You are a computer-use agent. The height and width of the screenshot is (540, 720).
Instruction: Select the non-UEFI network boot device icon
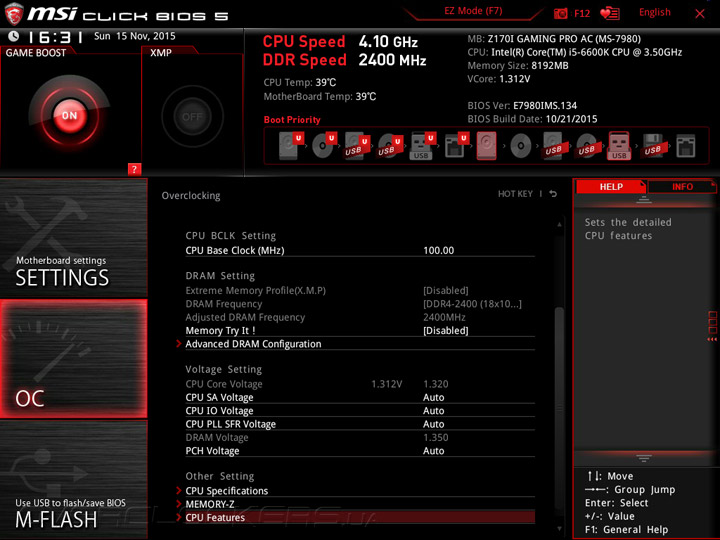pyautogui.click(x=686, y=146)
